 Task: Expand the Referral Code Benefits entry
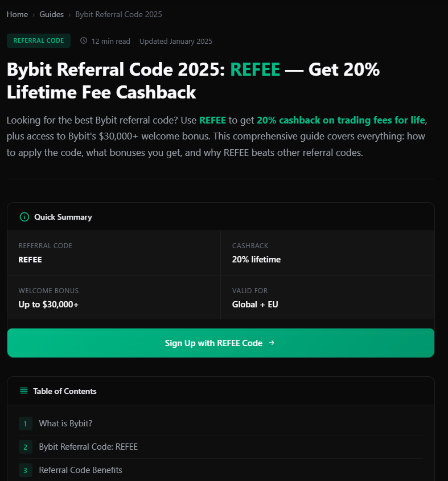click(80, 470)
